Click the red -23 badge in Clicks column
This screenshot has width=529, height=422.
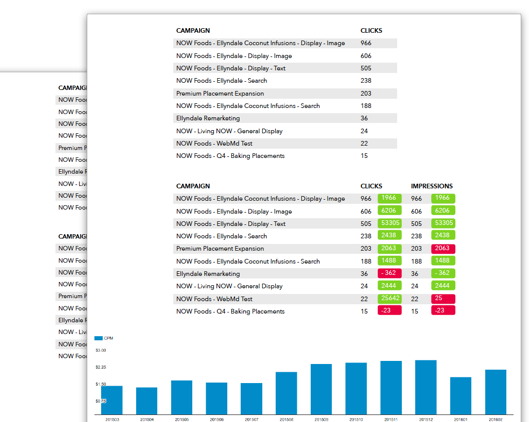point(389,310)
